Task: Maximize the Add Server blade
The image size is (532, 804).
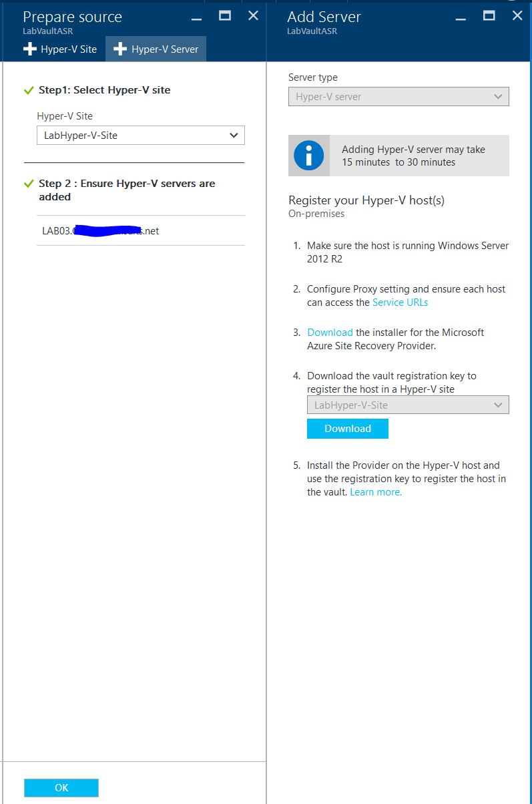Action: (489, 15)
